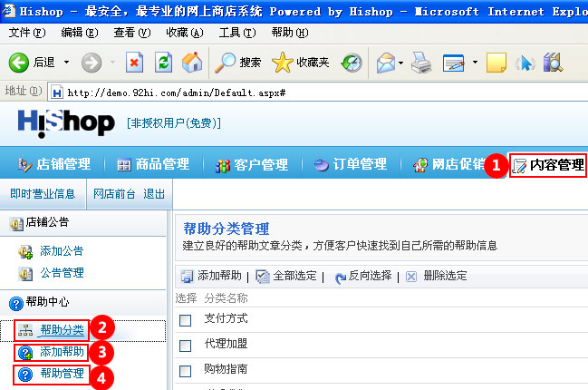Switch to the 店铺管理 tab

click(x=54, y=164)
